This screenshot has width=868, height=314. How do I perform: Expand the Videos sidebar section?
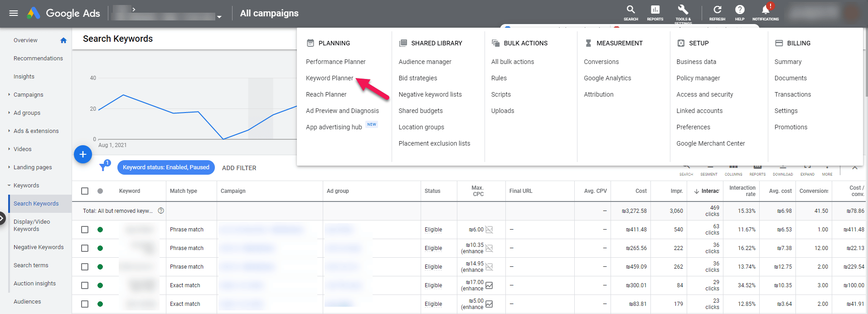click(9, 149)
